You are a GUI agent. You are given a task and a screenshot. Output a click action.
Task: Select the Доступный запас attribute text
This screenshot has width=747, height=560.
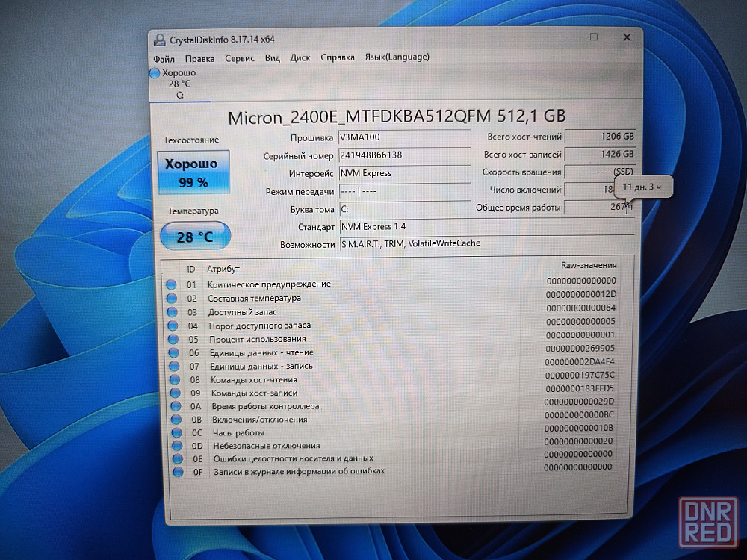pos(243,312)
